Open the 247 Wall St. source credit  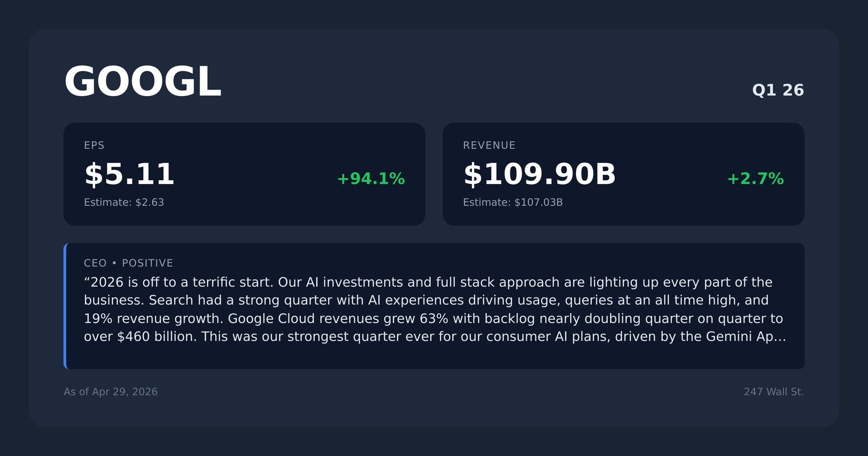[x=774, y=392]
